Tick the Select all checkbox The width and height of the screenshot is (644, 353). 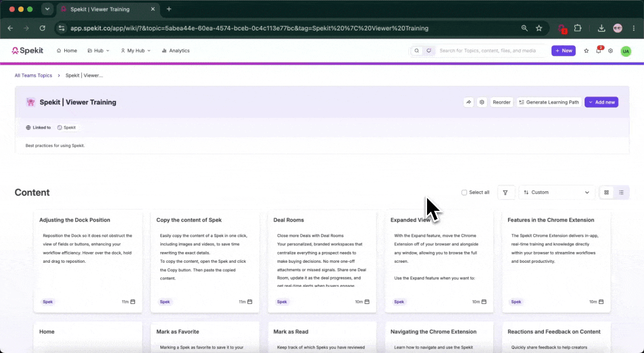pos(464,193)
